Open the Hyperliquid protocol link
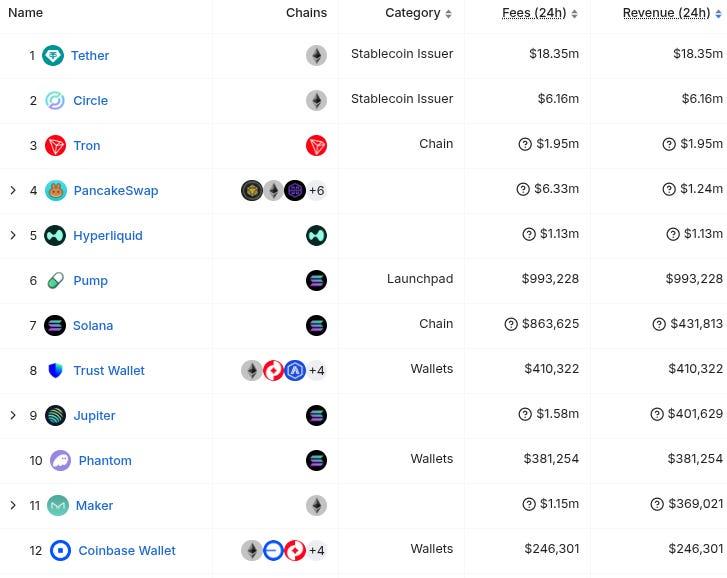 coord(108,236)
